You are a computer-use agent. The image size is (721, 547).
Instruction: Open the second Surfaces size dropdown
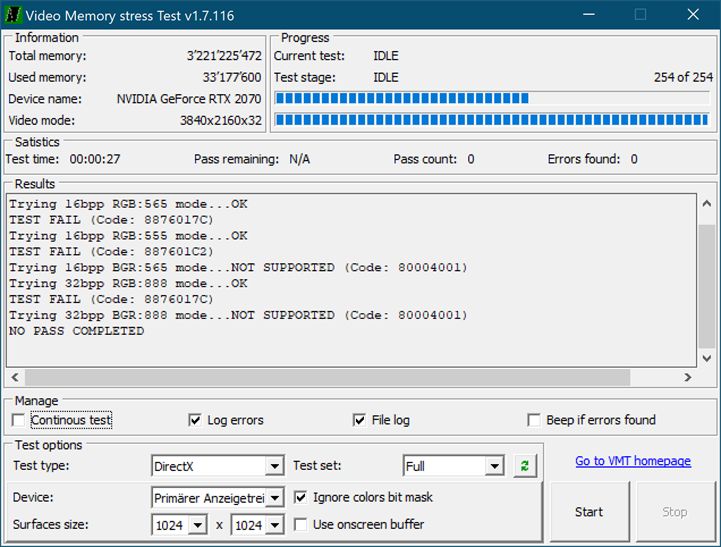pos(275,525)
